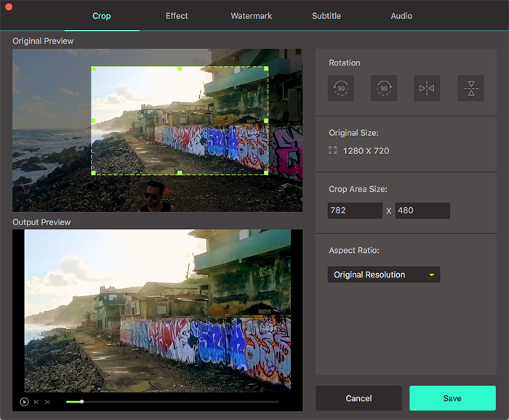
Task: Skip to the previous frame
Action: coord(36,402)
